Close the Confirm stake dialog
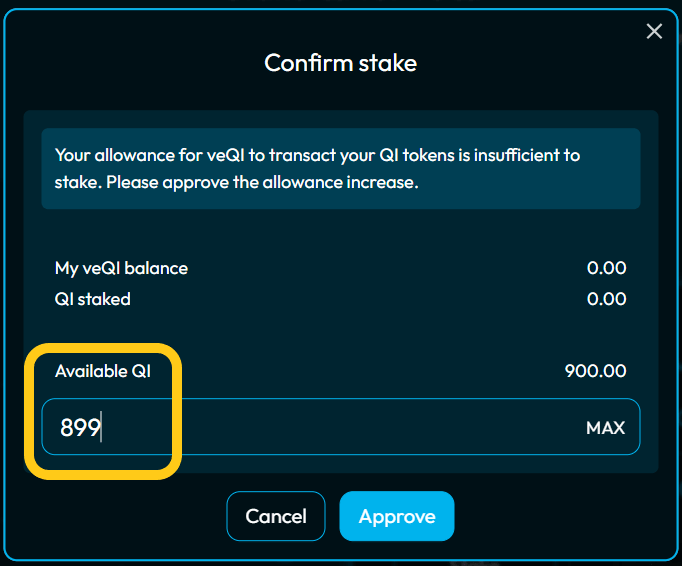682x566 pixels. tap(654, 32)
